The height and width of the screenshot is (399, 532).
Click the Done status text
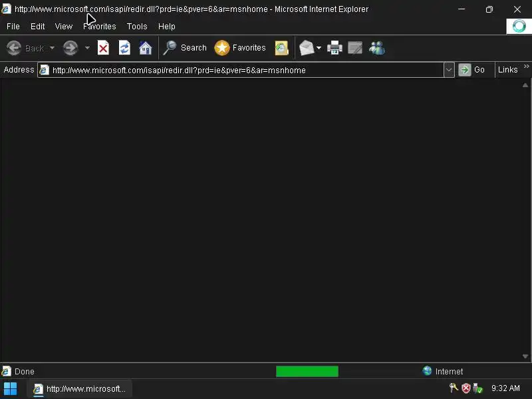click(x=25, y=372)
